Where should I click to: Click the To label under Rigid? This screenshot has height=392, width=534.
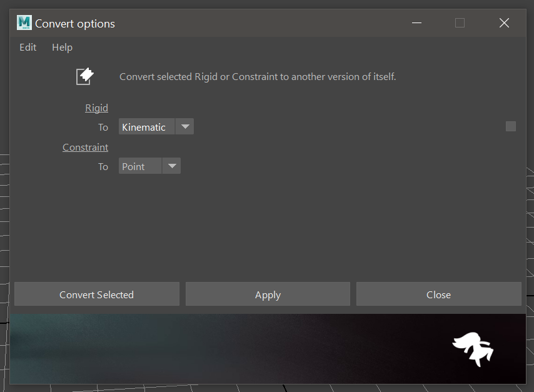pos(103,128)
